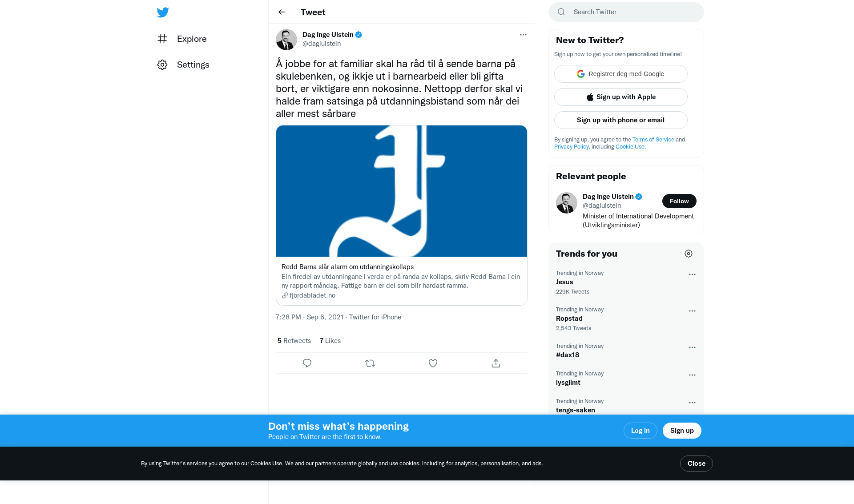Image resolution: width=854 pixels, height=504 pixels.
Task: Go back using the arrow icon
Action: [x=282, y=12]
